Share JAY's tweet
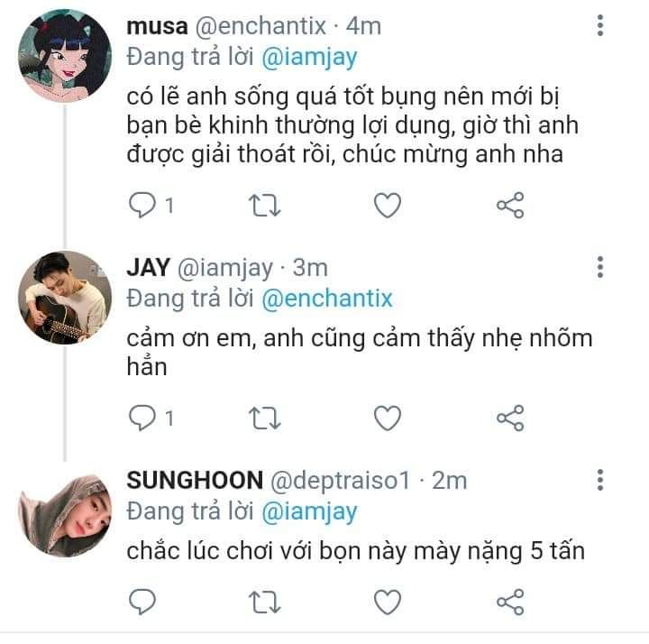 pyautogui.click(x=510, y=418)
